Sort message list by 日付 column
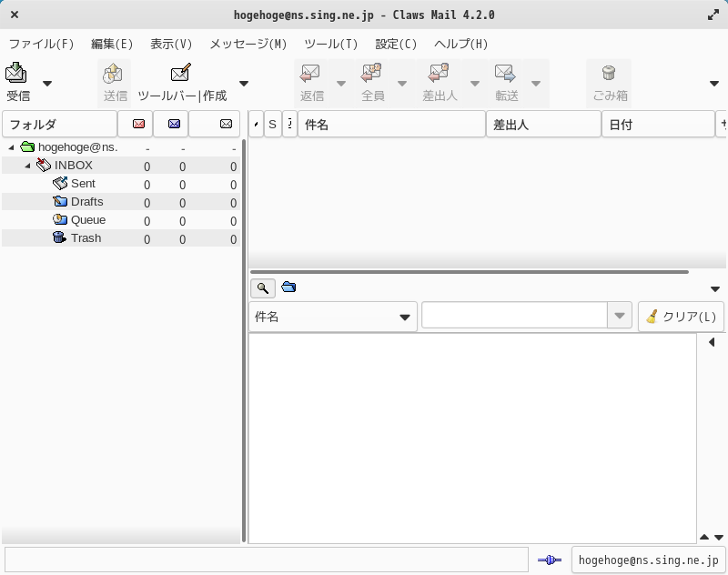This screenshot has height=575, width=728. (658, 124)
